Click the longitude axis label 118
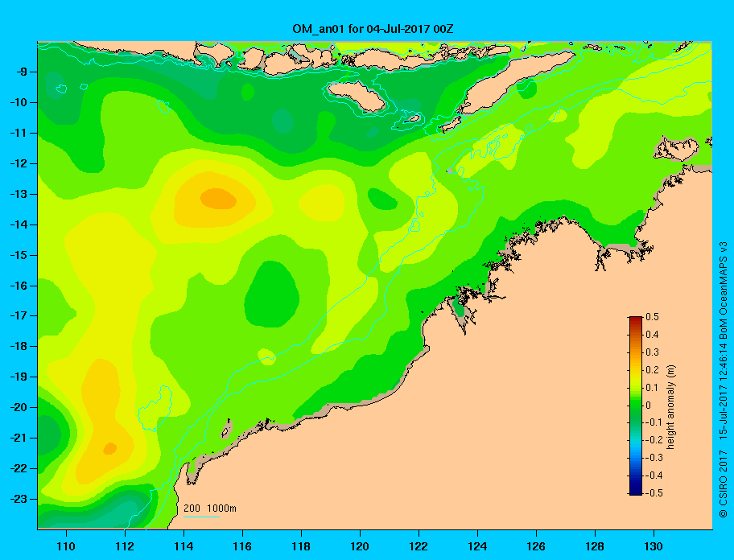 [301, 546]
